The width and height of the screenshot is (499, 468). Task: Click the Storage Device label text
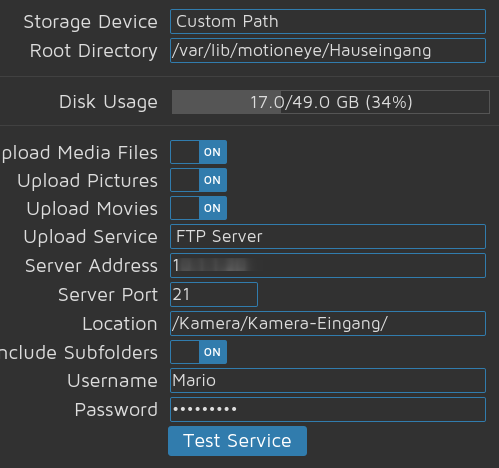click(90, 22)
